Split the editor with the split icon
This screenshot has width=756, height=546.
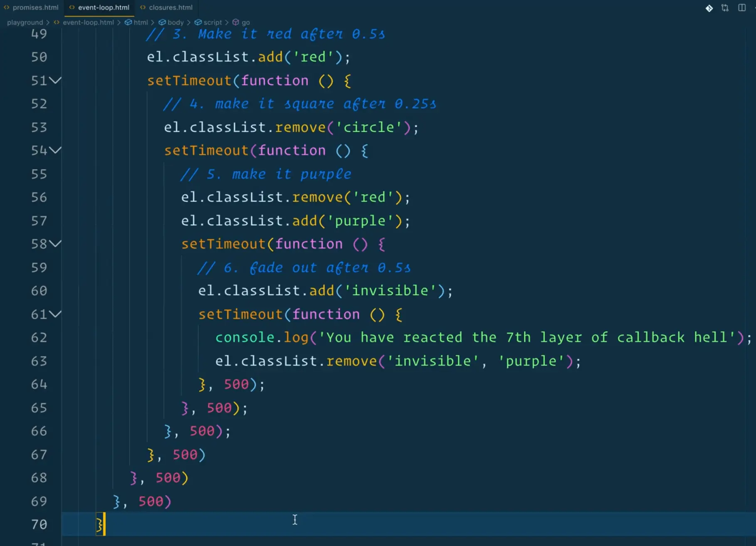point(741,7)
